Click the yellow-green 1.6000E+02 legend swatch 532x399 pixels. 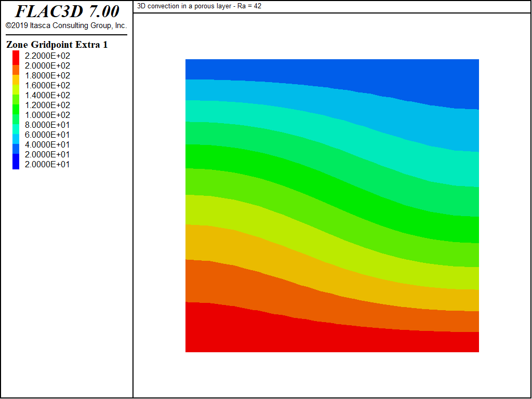click(x=16, y=89)
